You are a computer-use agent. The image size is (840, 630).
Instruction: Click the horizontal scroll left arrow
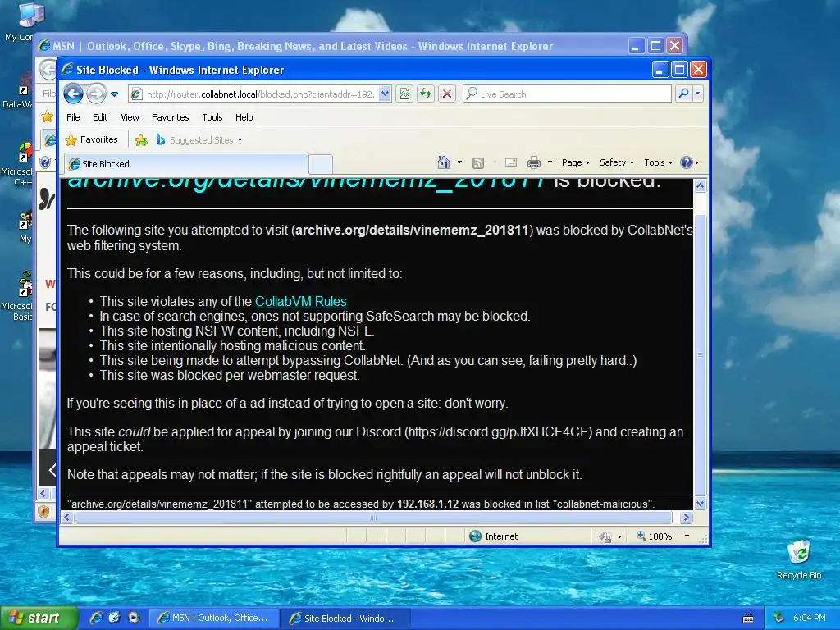pos(67,518)
